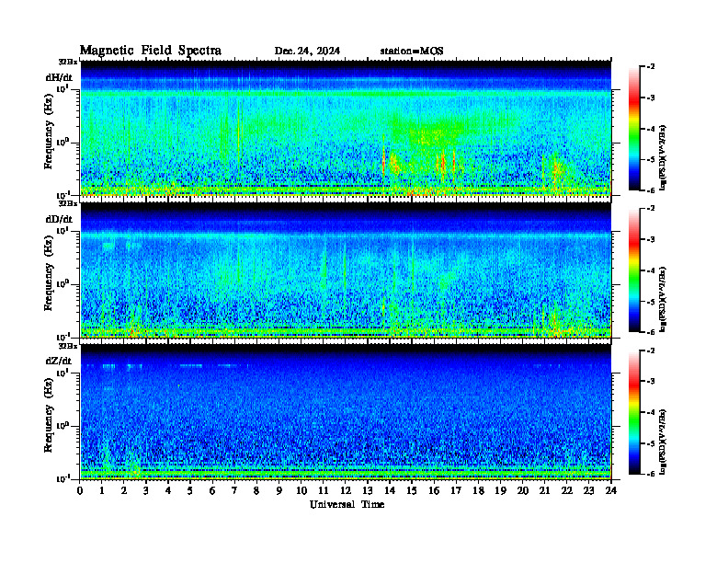Select the date text "Dec. 24, 2024"
This screenshot has height=563, width=728.
tap(307, 51)
